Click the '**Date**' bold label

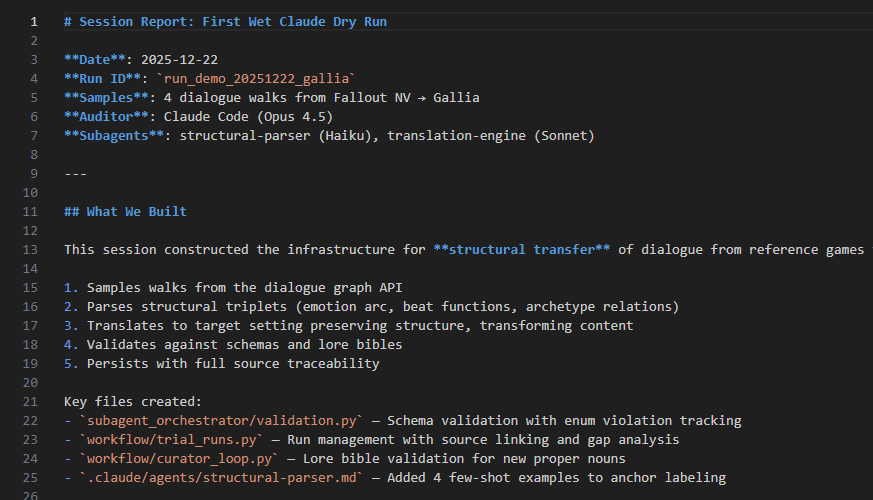[x=95, y=60]
